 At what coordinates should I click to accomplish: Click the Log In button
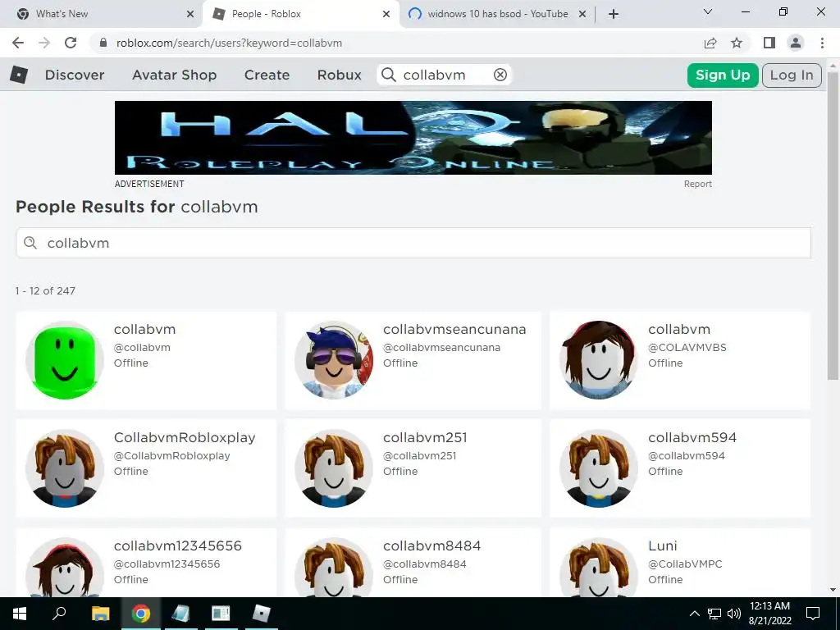[x=792, y=75]
